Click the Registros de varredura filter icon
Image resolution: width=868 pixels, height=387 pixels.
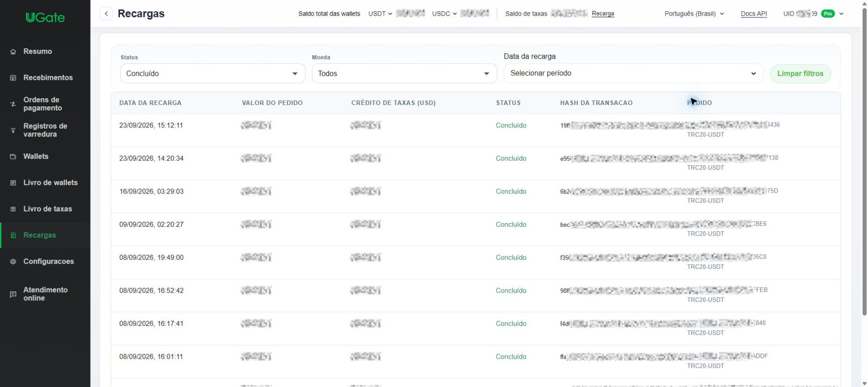pyautogui.click(x=13, y=130)
